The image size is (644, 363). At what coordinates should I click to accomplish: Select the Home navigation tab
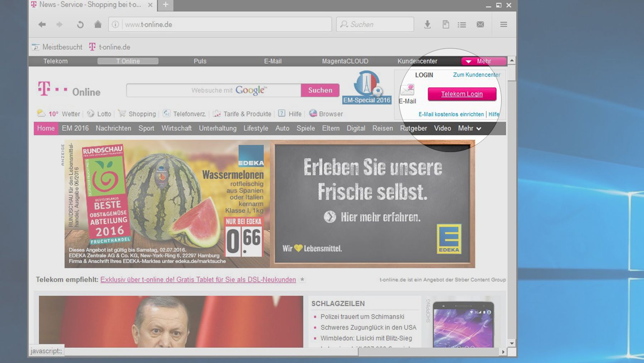point(46,128)
